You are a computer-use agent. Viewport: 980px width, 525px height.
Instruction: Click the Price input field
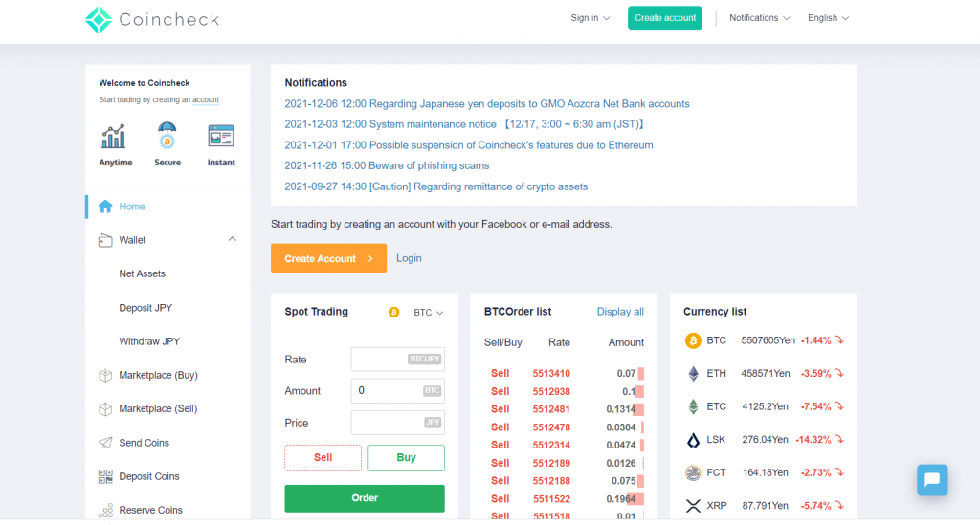397,423
